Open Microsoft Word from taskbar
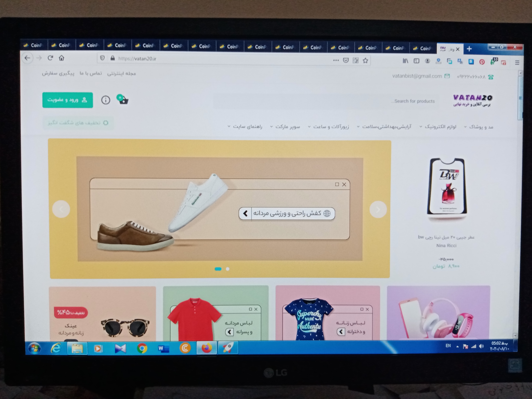 (x=164, y=348)
